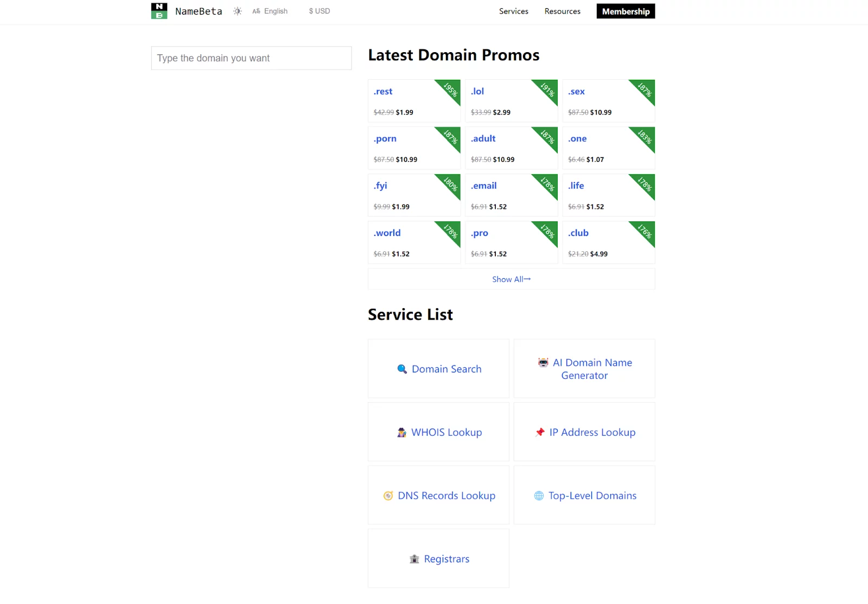The width and height of the screenshot is (868, 604).
Task: Open the English language dropdown
Action: point(270,11)
